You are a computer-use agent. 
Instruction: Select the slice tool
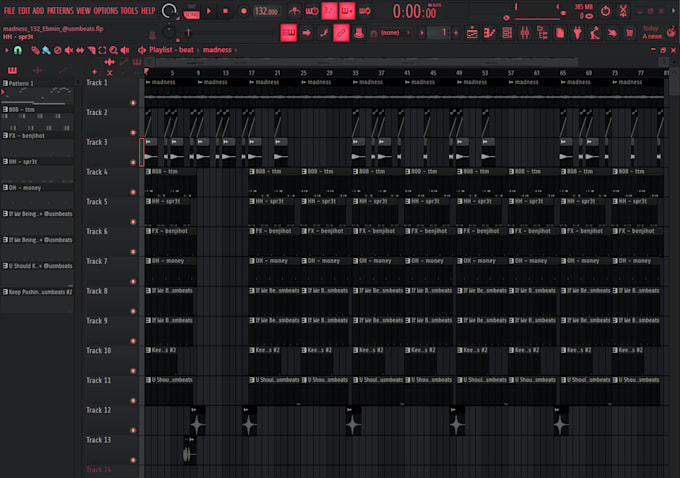click(91, 50)
